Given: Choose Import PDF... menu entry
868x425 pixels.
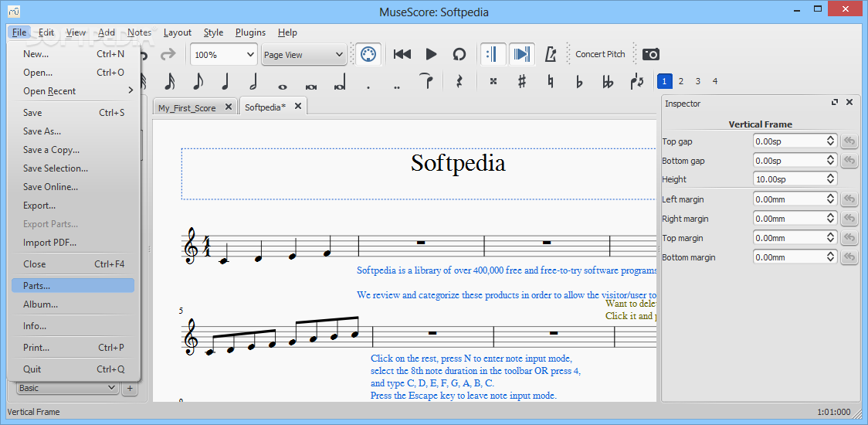Looking at the screenshot, I should click(73, 243).
